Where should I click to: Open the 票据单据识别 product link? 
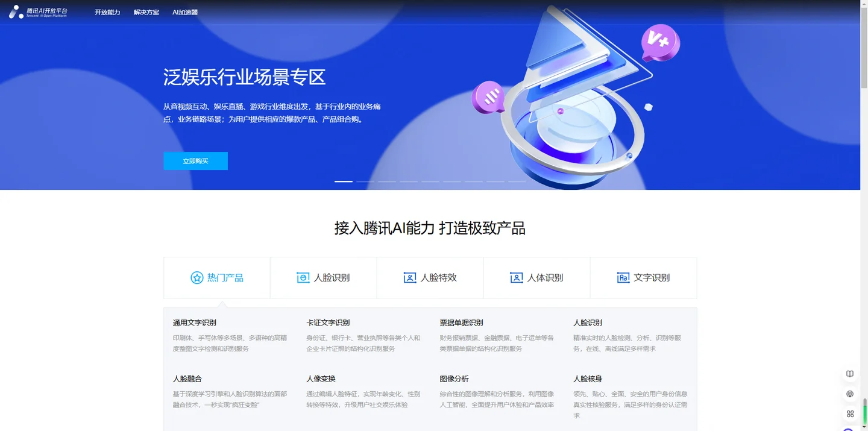click(462, 323)
